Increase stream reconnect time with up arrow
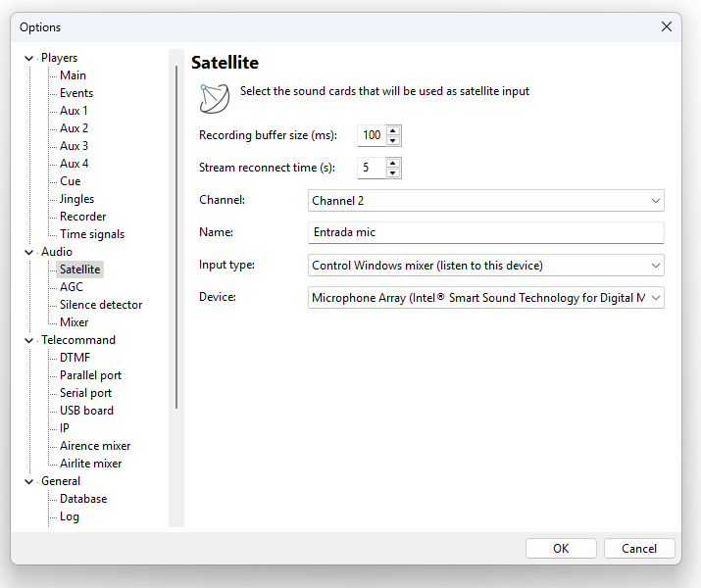Screen dimensions: 701x588 coord(393,163)
